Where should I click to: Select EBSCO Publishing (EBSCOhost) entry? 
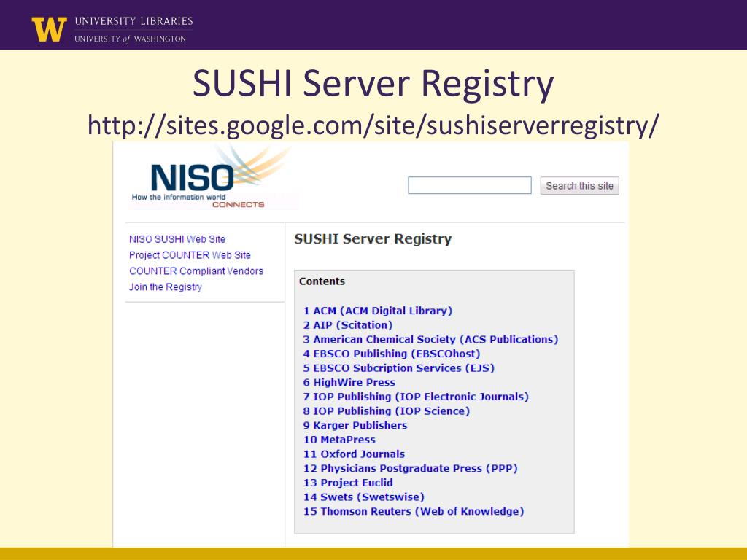coord(392,354)
